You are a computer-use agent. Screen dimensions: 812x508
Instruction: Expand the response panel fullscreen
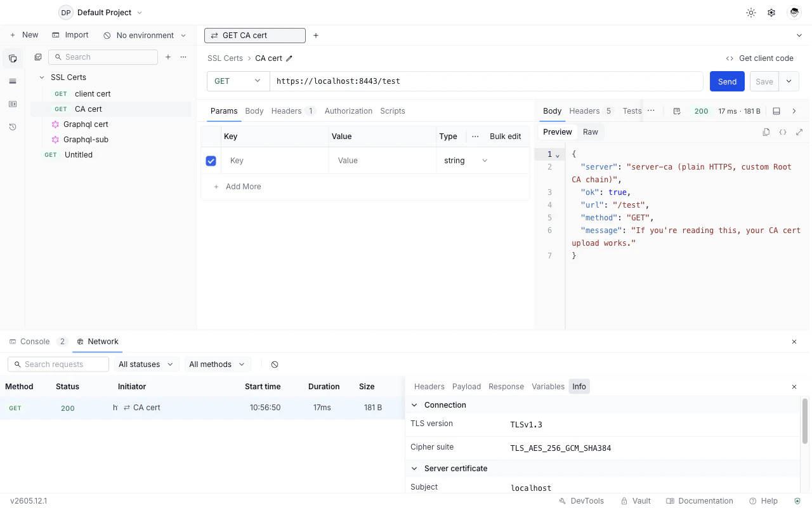[799, 132]
